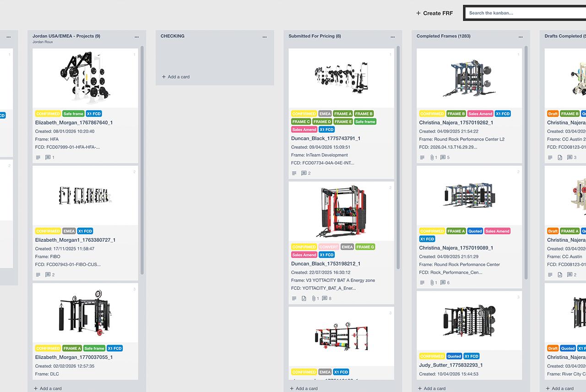The width and height of the screenshot is (586, 392).
Task: Open comments icon on Duncan_Black_1775743791_1 card
Action: click(304, 173)
